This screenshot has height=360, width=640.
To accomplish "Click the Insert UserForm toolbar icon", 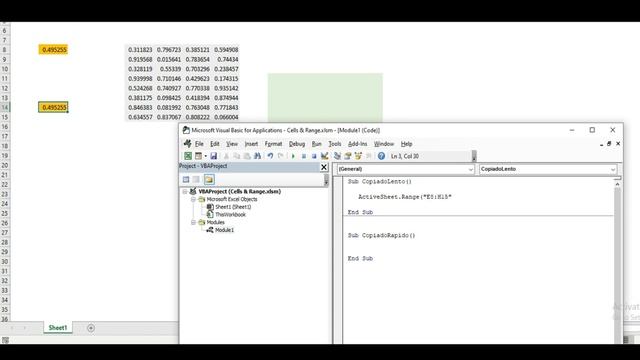I will coord(198,156).
